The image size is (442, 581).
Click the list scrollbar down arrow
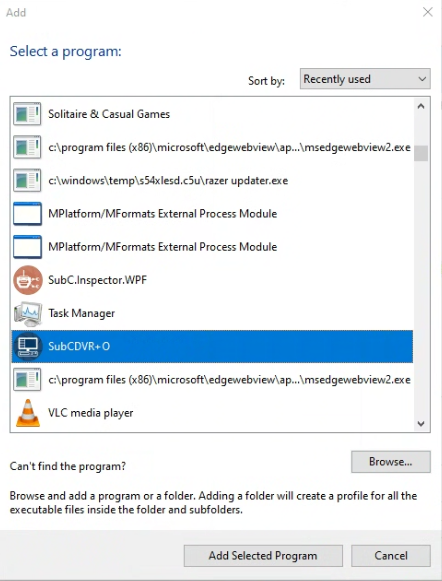click(421, 424)
